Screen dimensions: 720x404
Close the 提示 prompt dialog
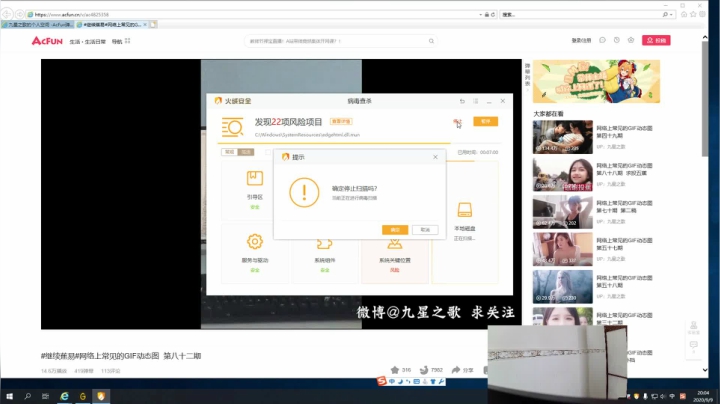[435, 157]
